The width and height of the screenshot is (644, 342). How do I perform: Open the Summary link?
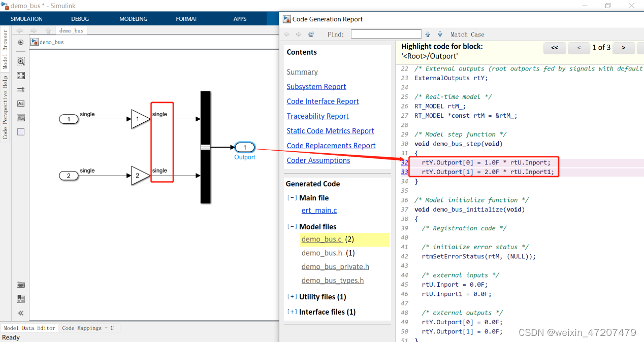pyautogui.click(x=302, y=72)
